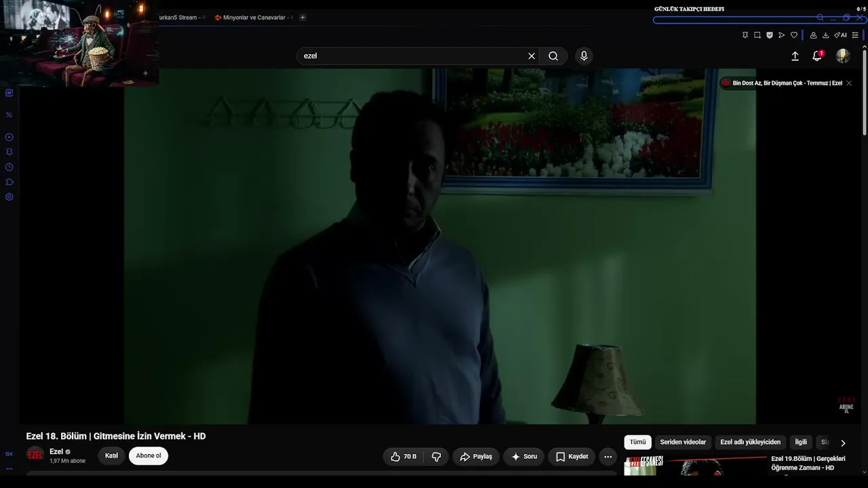Select the Seriden videolar filter chip
Image resolution: width=868 pixels, height=488 pixels.
[x=683, y=443]
